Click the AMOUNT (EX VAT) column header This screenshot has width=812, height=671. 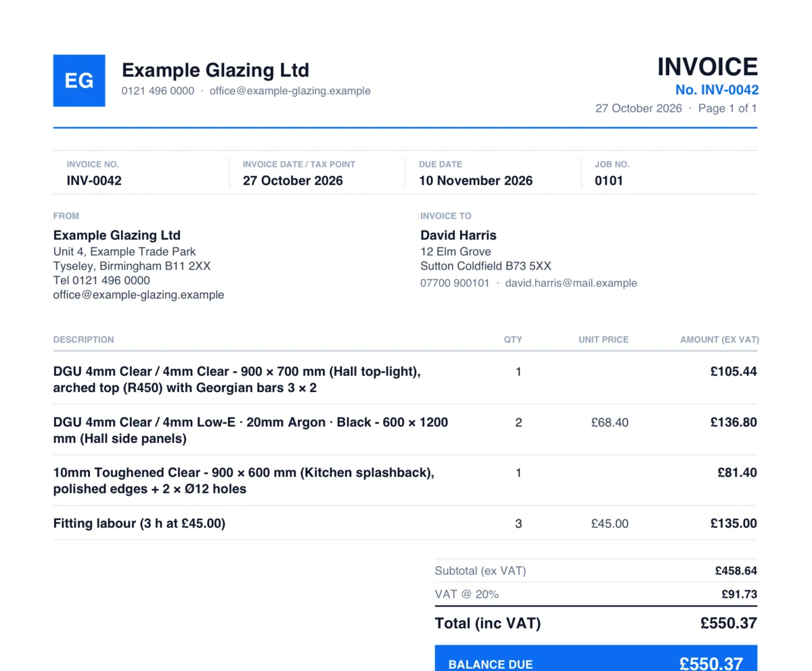[719, 340]
